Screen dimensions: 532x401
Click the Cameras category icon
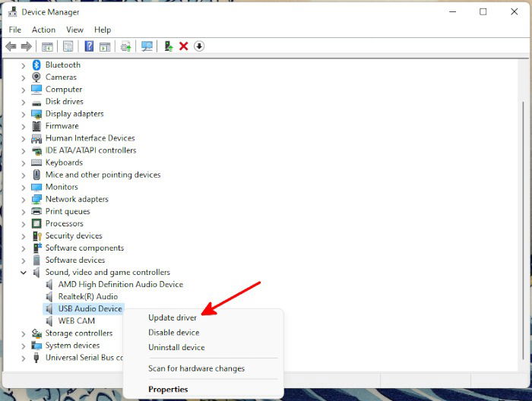pyautogui.click(x=36, y=77)
